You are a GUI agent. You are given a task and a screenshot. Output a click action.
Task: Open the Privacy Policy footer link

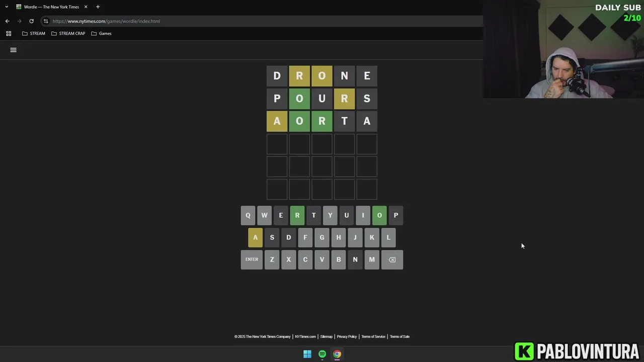pyautogui.click(x=347, y=336)
